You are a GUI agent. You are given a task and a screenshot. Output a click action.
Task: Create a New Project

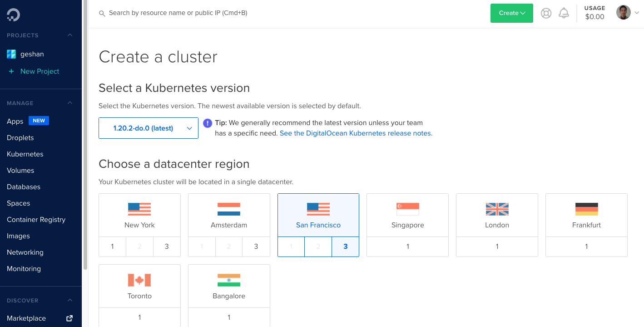click(x=40, y=71)
